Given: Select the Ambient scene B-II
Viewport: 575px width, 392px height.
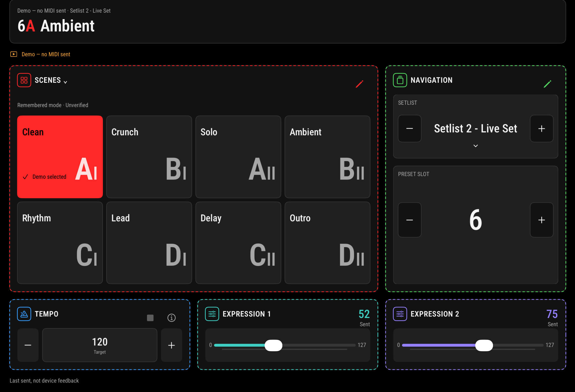Looking at the screenshot, I should click(x=327, y=157).
